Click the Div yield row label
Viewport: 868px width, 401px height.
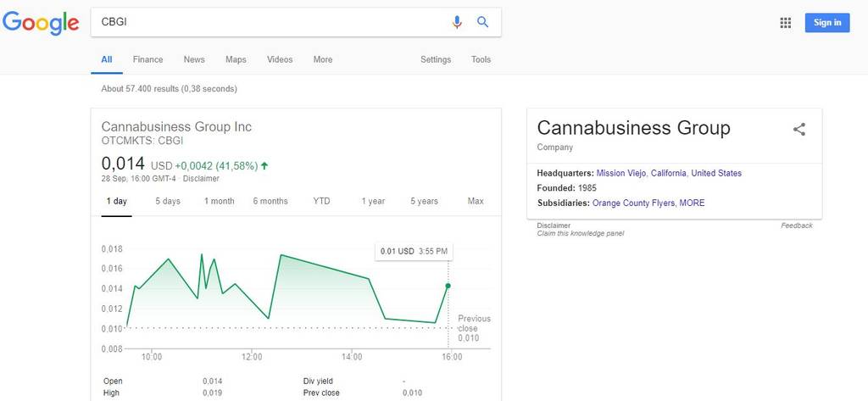(318, 381)
